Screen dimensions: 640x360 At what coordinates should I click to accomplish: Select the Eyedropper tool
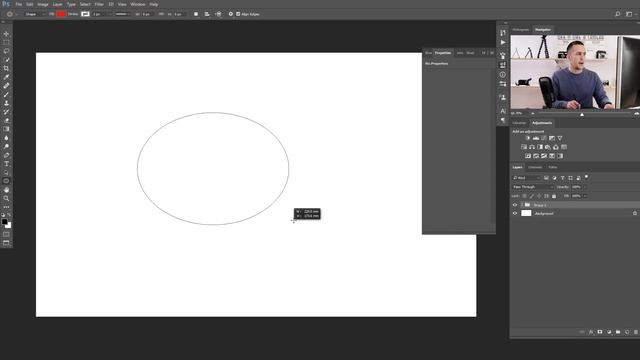pos(6,77)
